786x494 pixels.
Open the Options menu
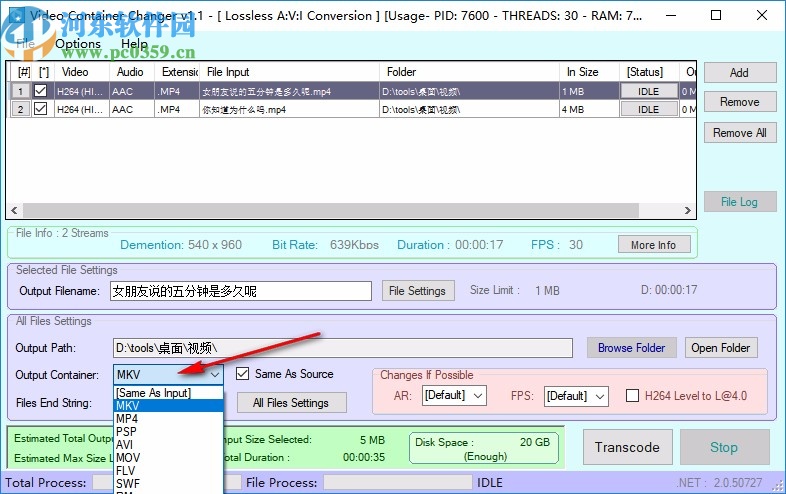[78, 44]
